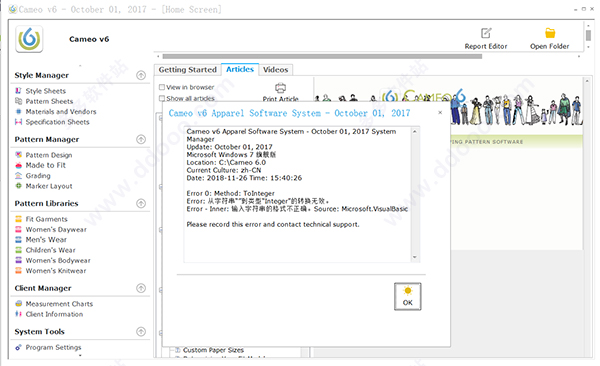
Task: Open the Fit Garments library
Action: tap(46, 219)
